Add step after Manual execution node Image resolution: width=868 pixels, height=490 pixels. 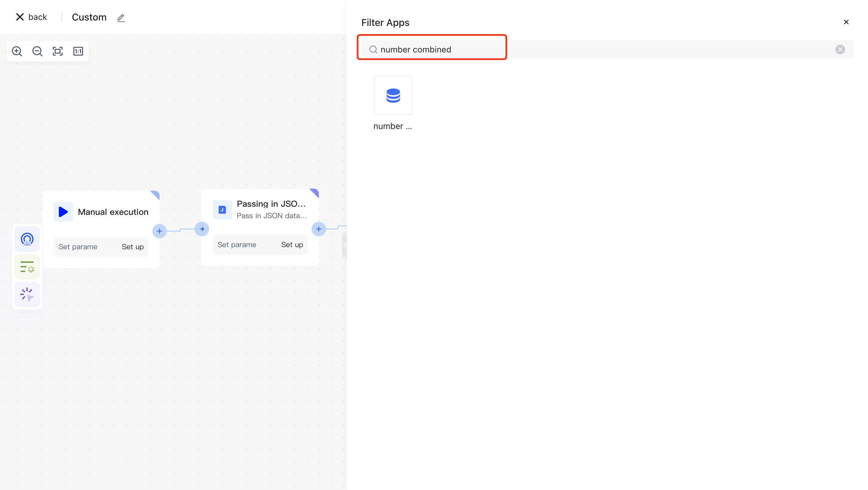pos(159,231)
